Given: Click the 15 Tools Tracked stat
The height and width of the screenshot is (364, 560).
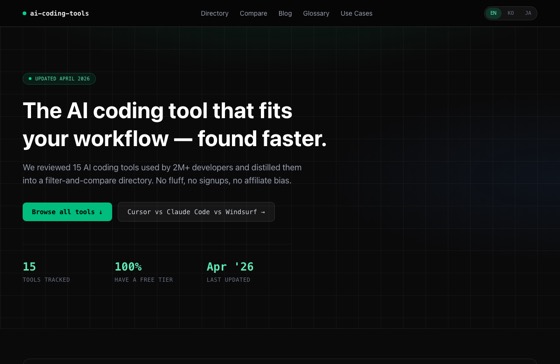Looking at the screenshot, I should [46, 272].
